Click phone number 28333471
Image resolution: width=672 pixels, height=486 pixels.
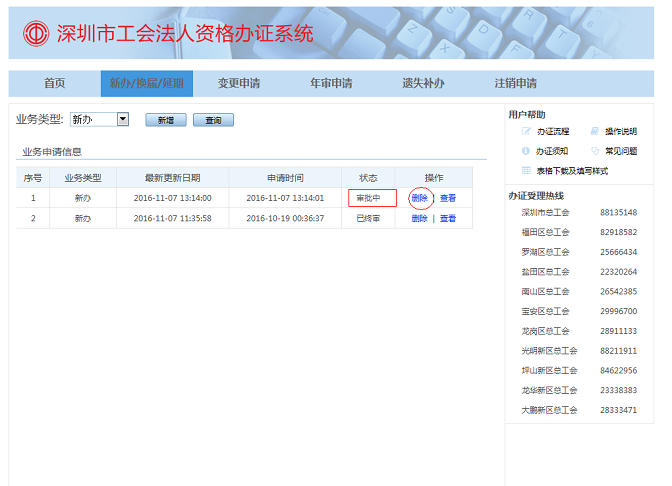618,410
